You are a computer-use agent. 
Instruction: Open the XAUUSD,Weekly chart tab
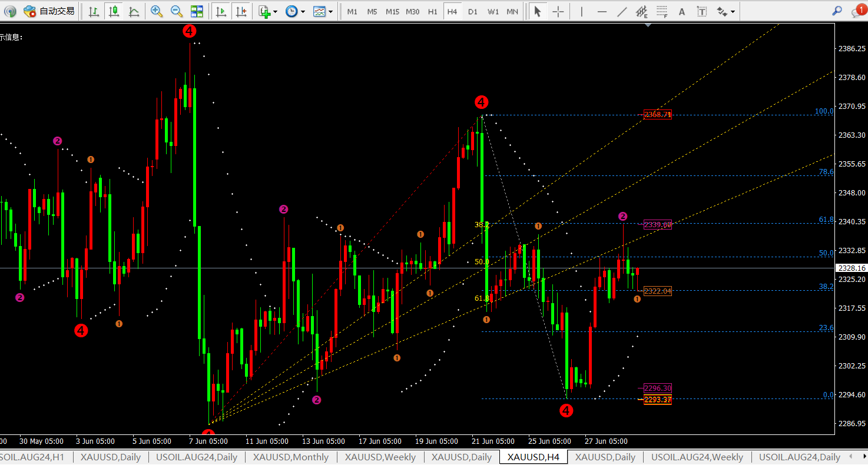(380, 457)
